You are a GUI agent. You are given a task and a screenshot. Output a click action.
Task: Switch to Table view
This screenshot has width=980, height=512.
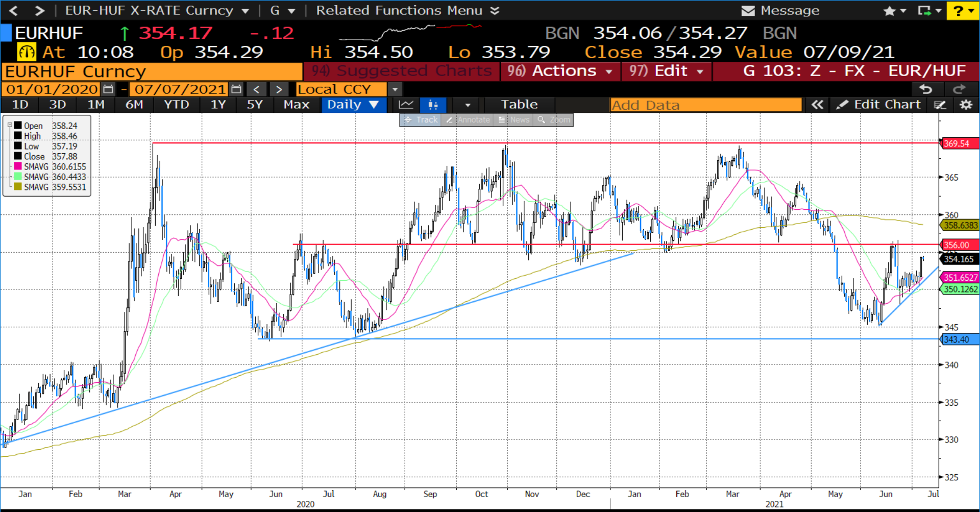[519, 105]
